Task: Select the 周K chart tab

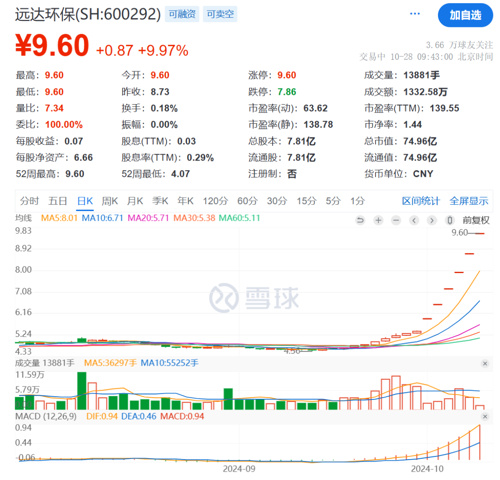Action: tap(110, 201)
